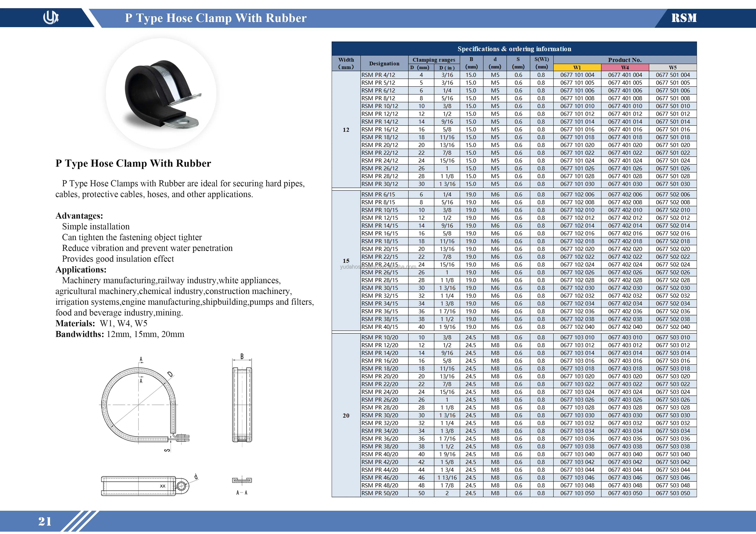Click the hose clamp product photo

(161, 93)
